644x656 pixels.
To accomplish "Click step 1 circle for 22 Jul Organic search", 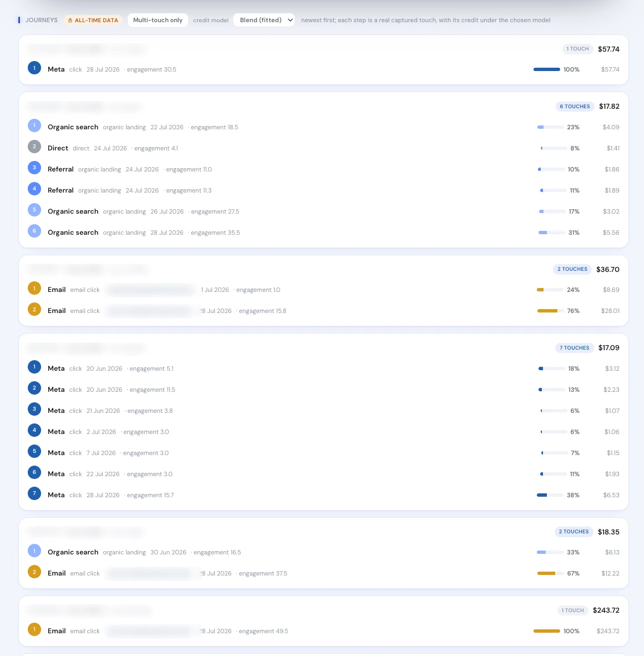I will (34, 125).
